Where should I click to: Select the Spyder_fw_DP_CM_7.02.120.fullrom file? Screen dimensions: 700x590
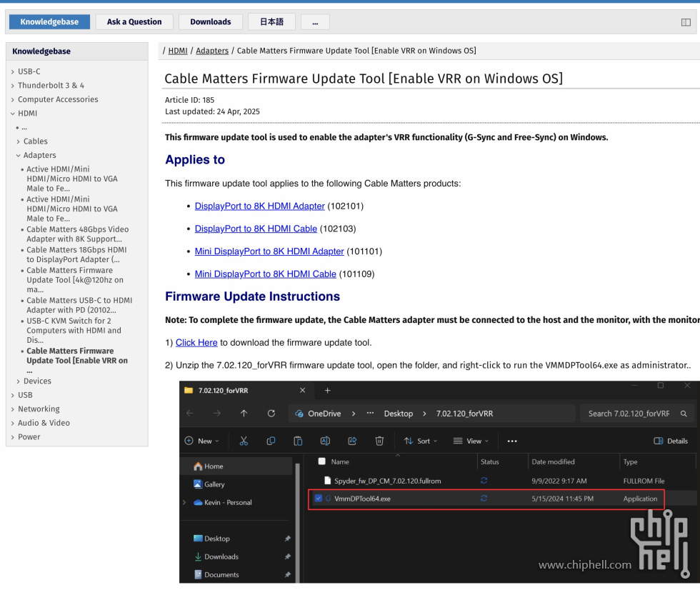(387, 481)
